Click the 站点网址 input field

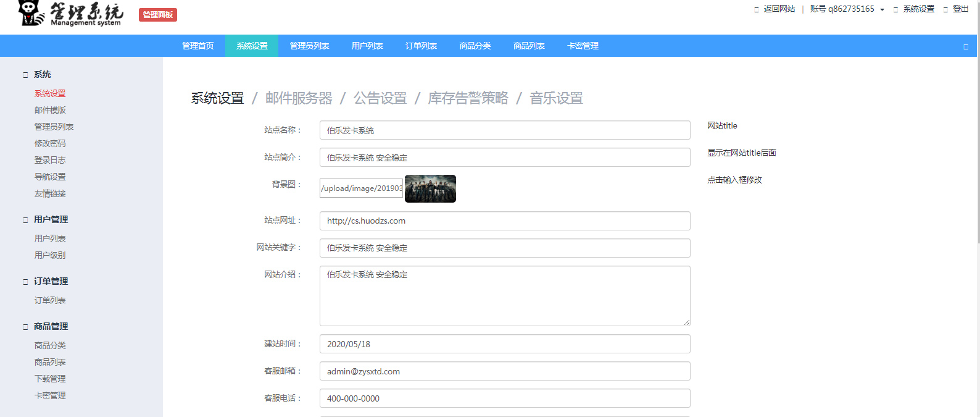coord(504,221)
